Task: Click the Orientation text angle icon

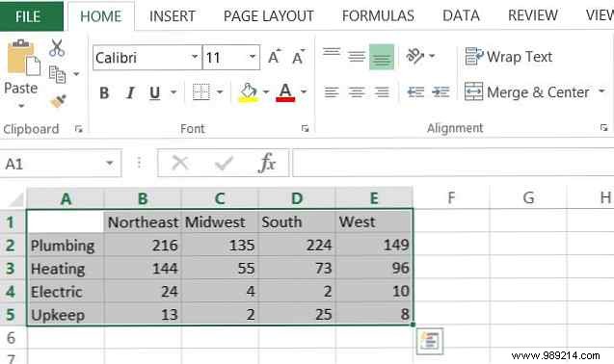Action: pos(415,56)
